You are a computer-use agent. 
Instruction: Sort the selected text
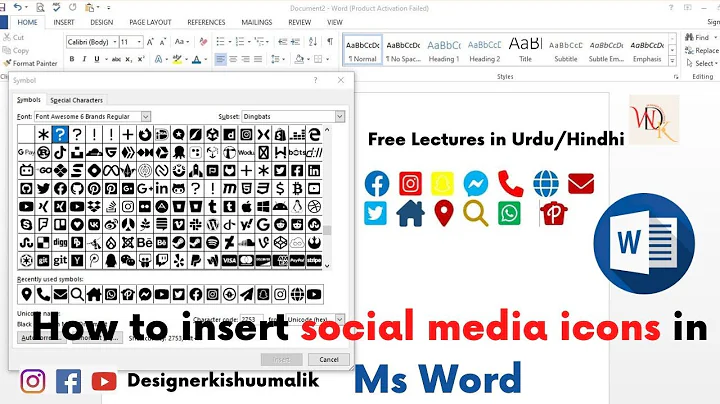point(313,42)
